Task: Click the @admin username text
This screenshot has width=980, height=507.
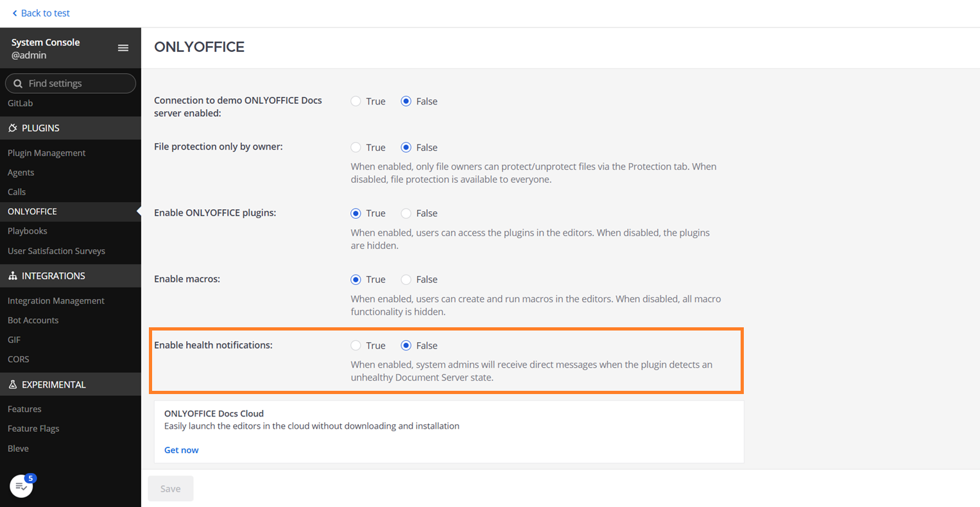Action: tap(29, 55)
